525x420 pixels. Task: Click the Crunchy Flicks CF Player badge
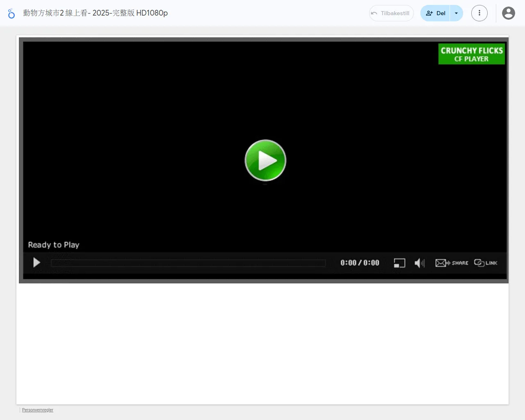pos(471,54)
